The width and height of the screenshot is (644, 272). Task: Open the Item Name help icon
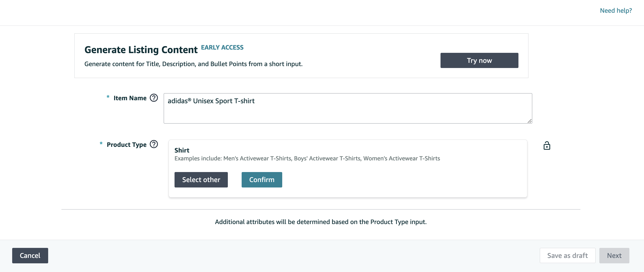pos(154,98)
